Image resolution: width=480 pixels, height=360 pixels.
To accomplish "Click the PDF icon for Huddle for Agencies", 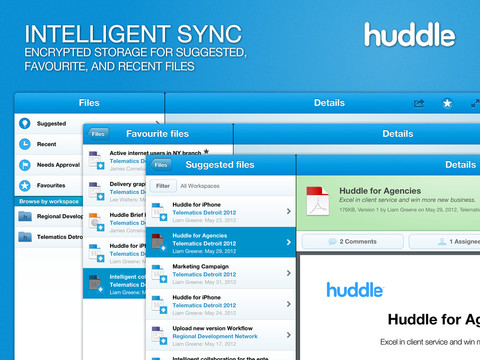I will click(318, 201).
